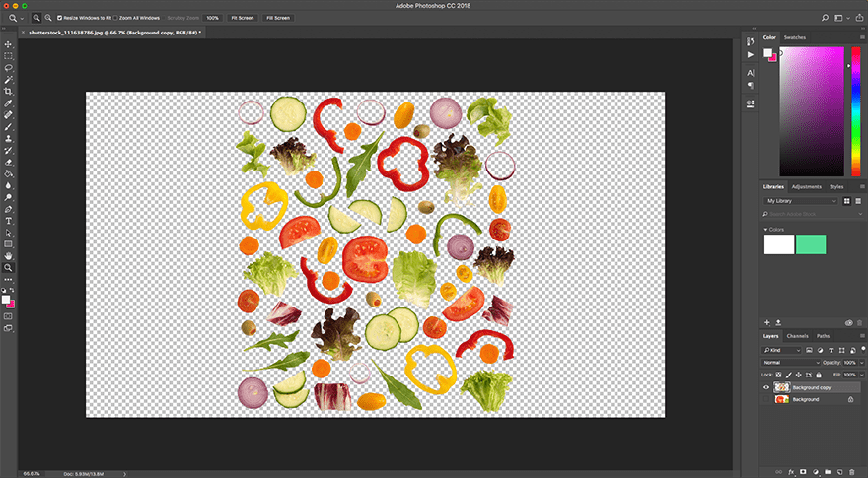Open the Normal blend mode dropdown
The image size is (868, 478).
(x=791, y=362)
